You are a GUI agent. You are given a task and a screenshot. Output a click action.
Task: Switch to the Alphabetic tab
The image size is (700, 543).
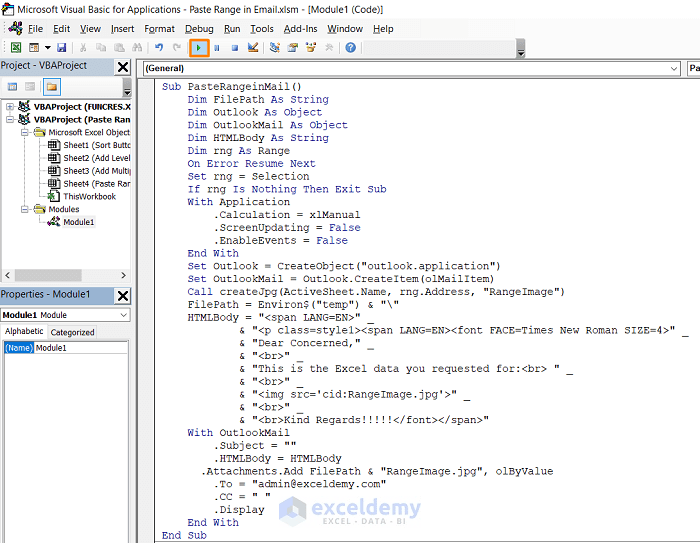pyautogui.click(x=24, y=331)
